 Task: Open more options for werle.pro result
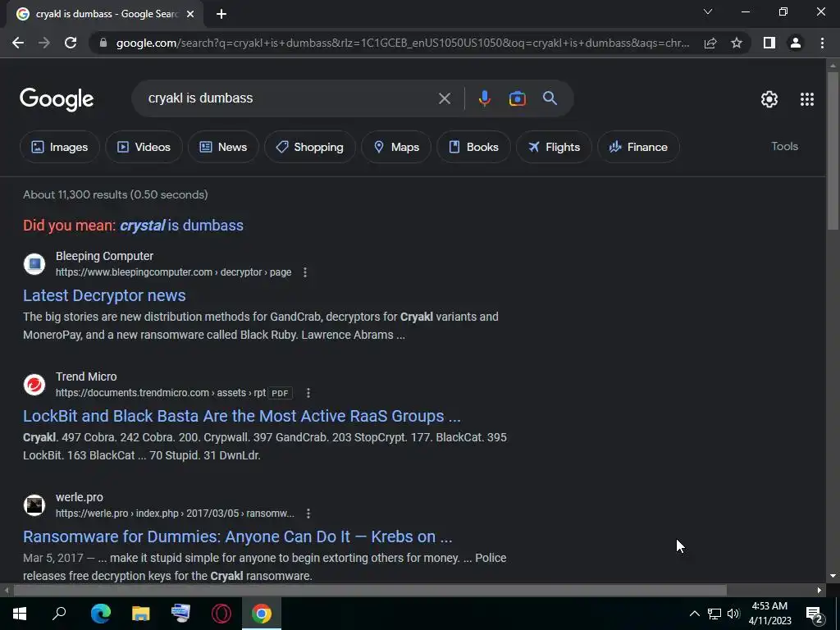[x=308, y=514]
